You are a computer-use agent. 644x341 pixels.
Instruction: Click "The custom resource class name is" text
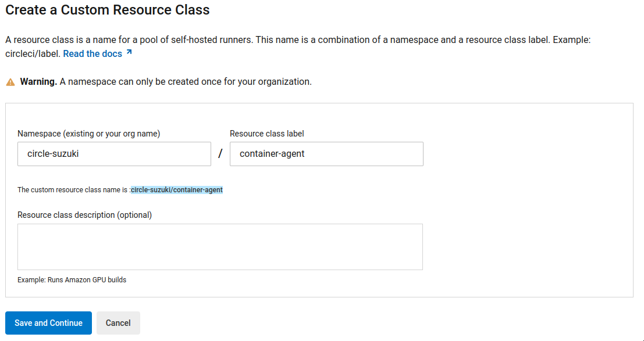pyautogui.click(x=73, y=190)
